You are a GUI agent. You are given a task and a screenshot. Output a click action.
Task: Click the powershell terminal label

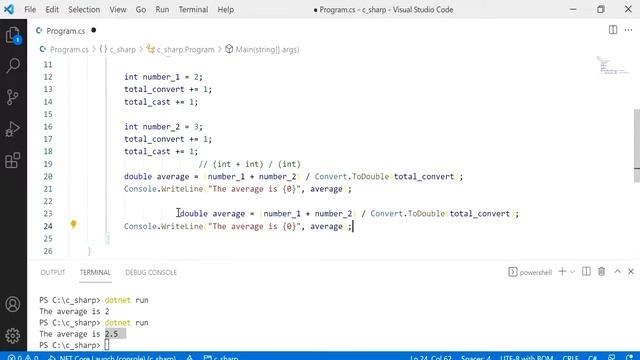530,272
